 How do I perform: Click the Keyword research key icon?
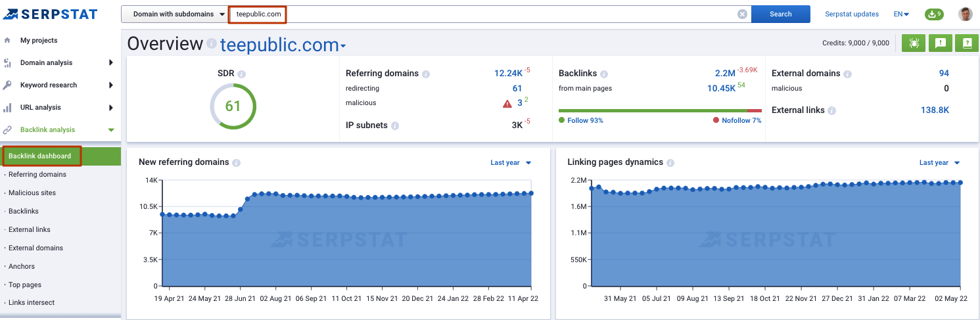pyautogui.click(x=7, y=85)
